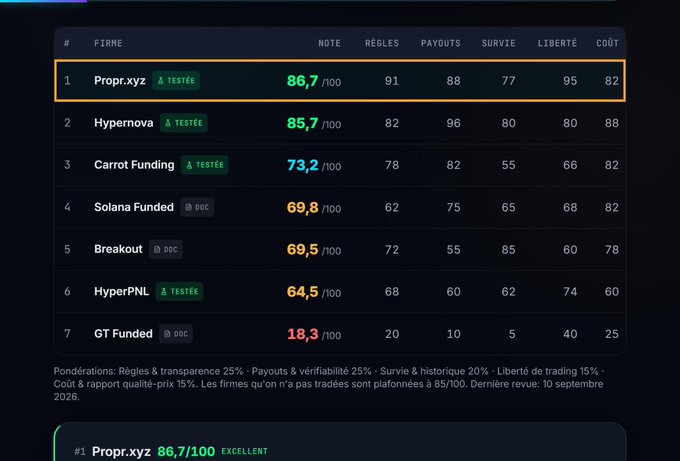Sort by the COÛT column header
680x461 pixels.
(x=607, y=43)
